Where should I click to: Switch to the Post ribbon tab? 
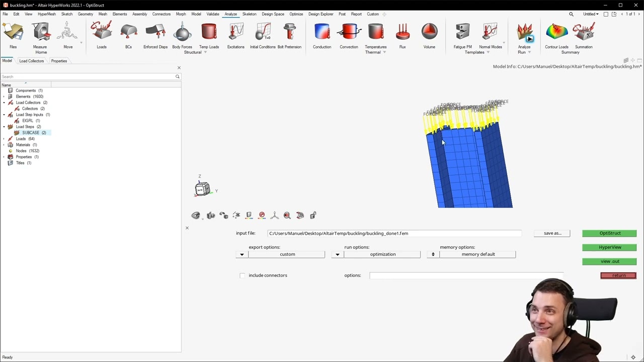(x=342, y=14)
